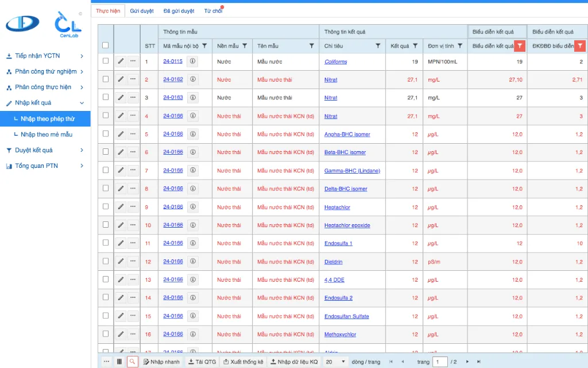Select all rows with header checkbox
Screen dimensions: 588x368
105,45
